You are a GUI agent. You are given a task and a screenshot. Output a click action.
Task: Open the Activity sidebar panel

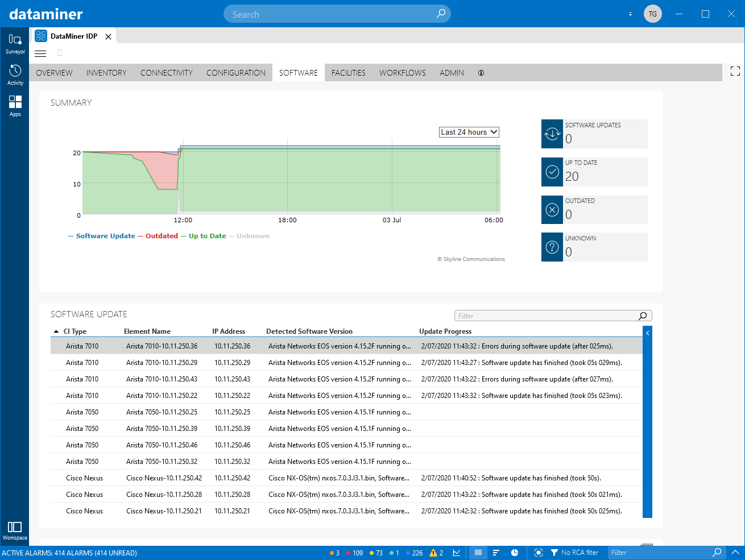(15, 74)
